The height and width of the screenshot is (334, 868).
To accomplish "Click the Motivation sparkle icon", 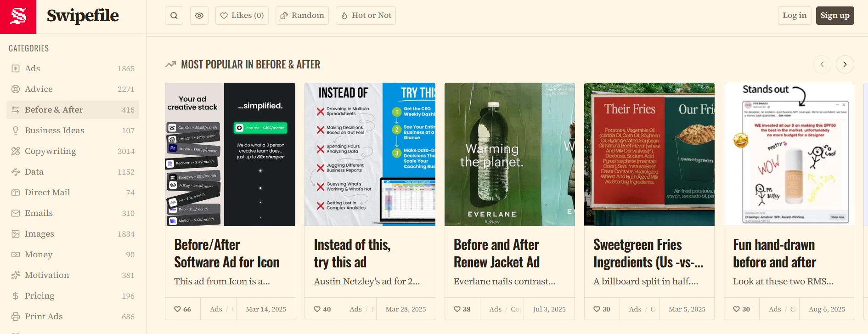I will click(16, 275).
